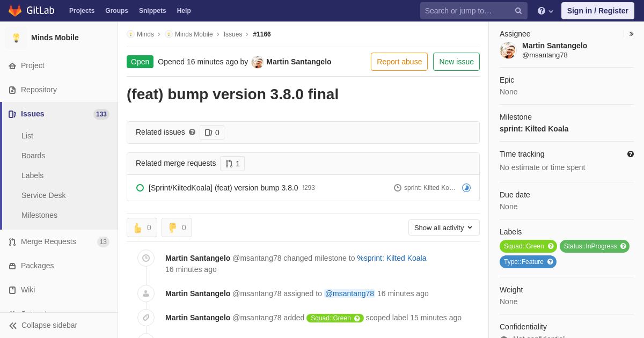This screenshot has width=644, height=338.
Task: Click author avatar next to Opened by
Action: click(x=258, y=62)
